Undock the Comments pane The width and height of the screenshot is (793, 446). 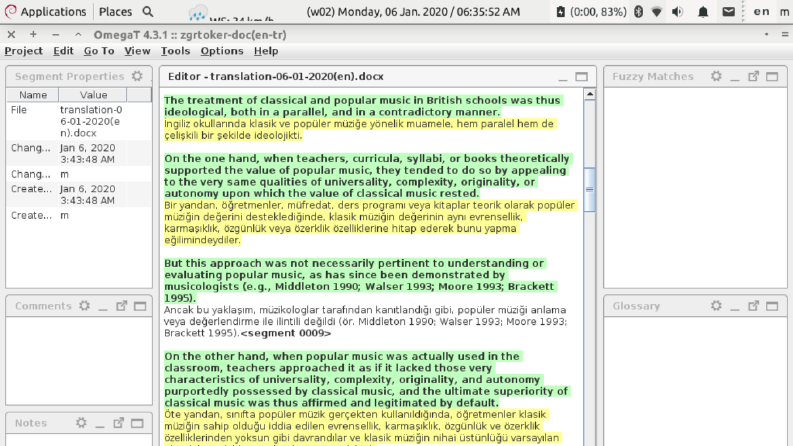(x=121, y=306)
